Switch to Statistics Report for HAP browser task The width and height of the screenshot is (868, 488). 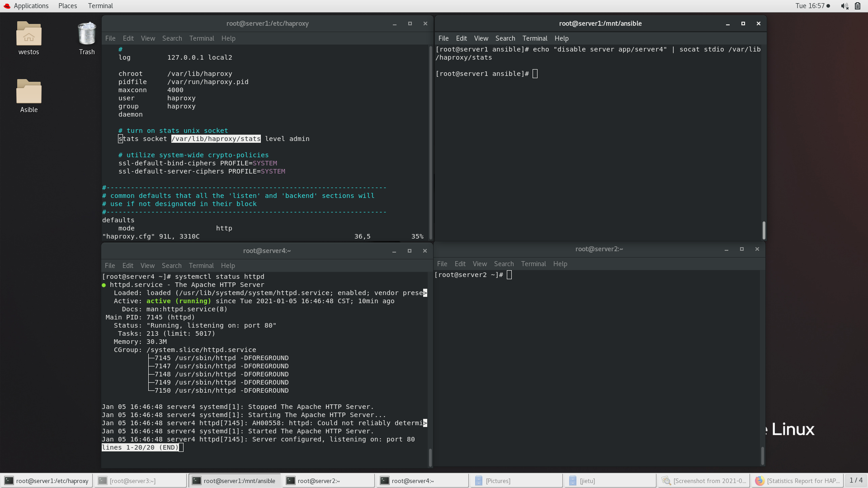(797, 481)
